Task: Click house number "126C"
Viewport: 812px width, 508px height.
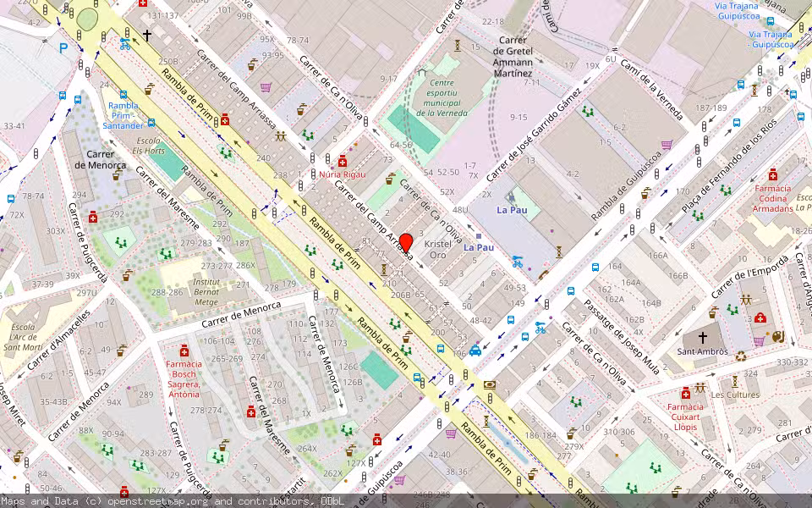Action: coord(348,367)
